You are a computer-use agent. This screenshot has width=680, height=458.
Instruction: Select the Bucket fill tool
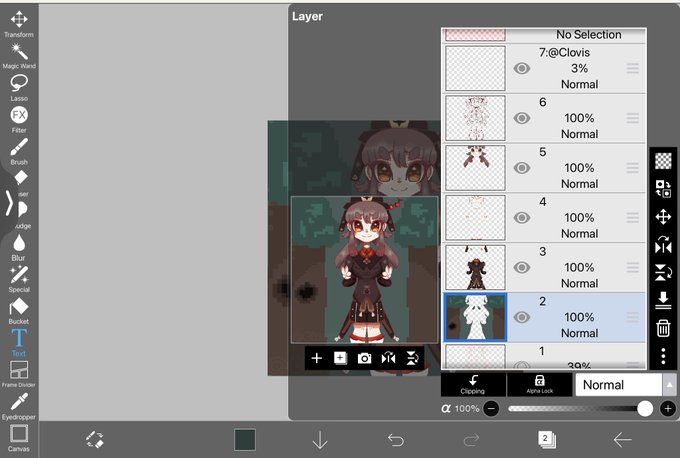(x=19, y=311)
